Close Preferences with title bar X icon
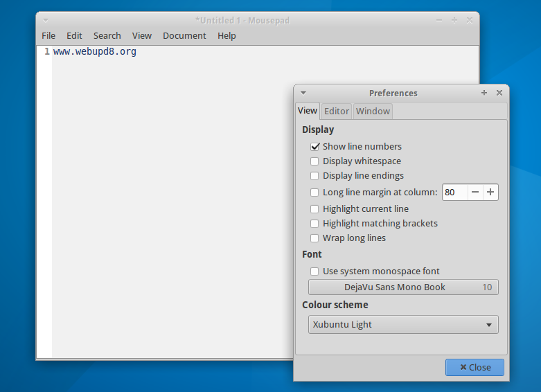Image resolution: width=541 pixels, height=392 pixels. click(x=499, y=93)
